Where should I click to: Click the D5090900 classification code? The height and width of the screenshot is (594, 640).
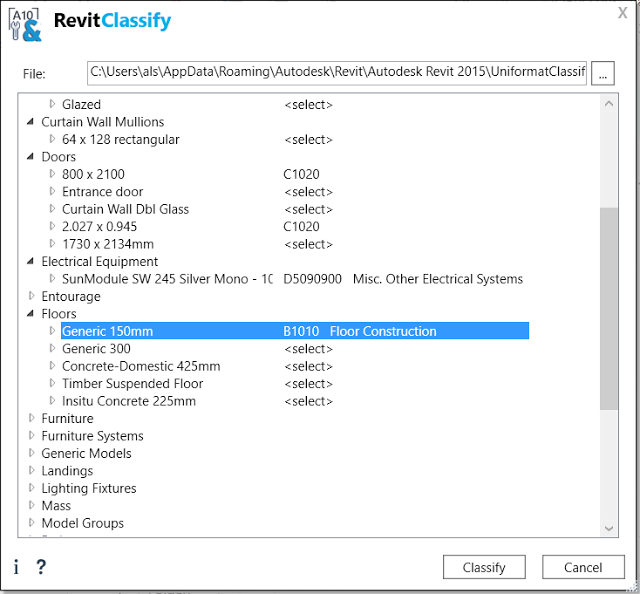[x=312, y=279]
